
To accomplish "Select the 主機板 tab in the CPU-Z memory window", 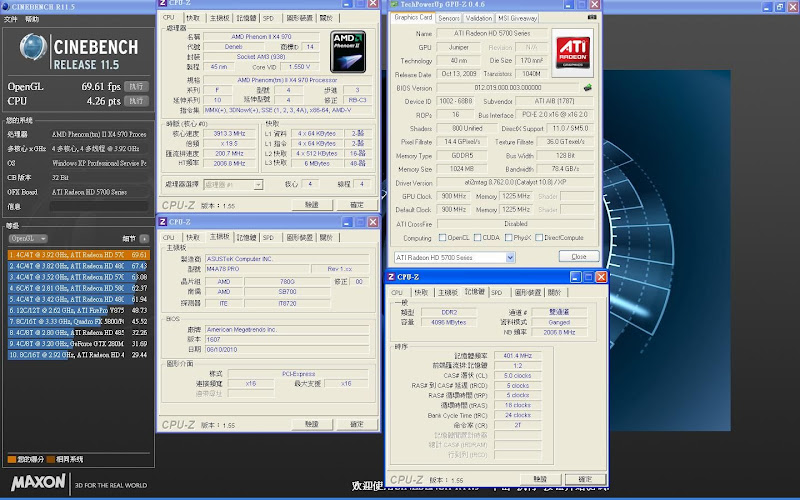I will (448, 292).
